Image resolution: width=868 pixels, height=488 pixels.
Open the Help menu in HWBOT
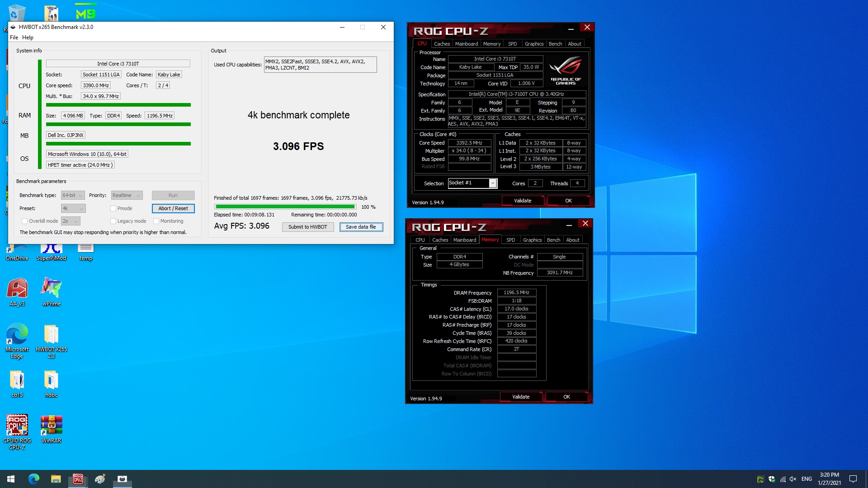coord(28,38)
